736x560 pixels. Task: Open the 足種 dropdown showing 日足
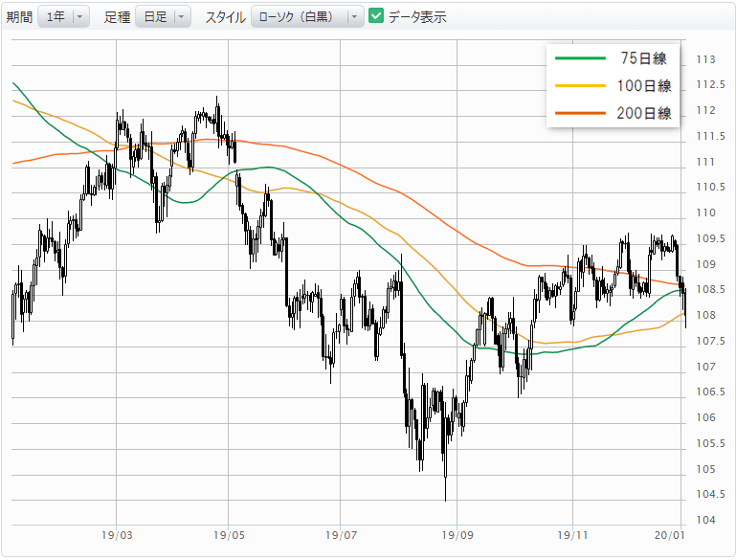pos(163,17)
